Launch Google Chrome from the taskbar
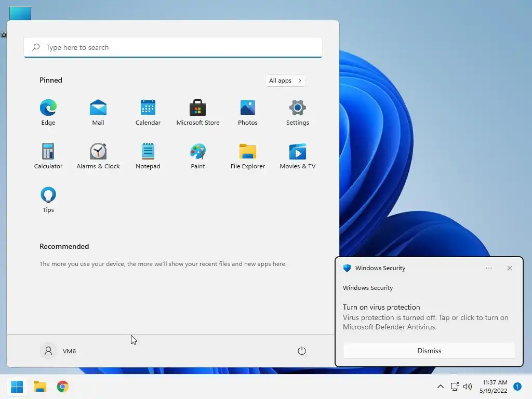This screenshot has height=399, width=532. pyautogui.click(x=63, y=387)
